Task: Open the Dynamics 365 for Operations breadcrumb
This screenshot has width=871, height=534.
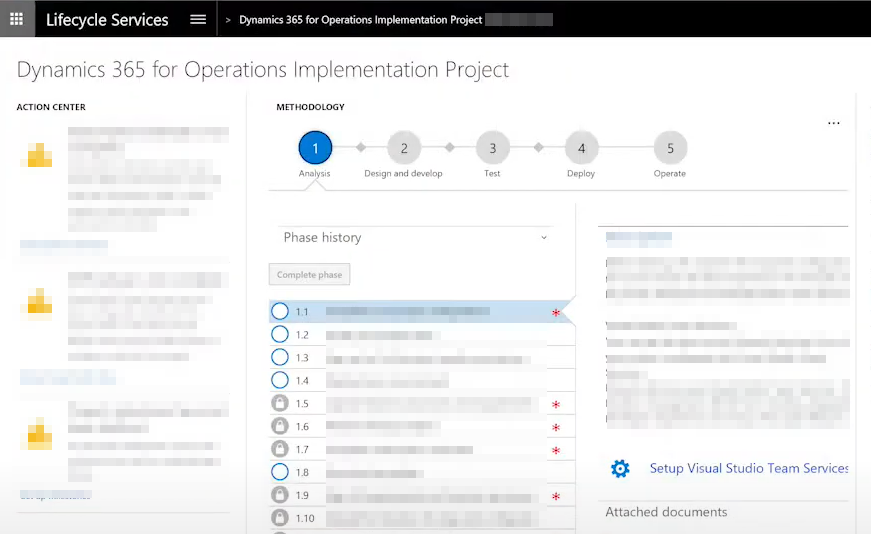Action: (x=361, y=20)
